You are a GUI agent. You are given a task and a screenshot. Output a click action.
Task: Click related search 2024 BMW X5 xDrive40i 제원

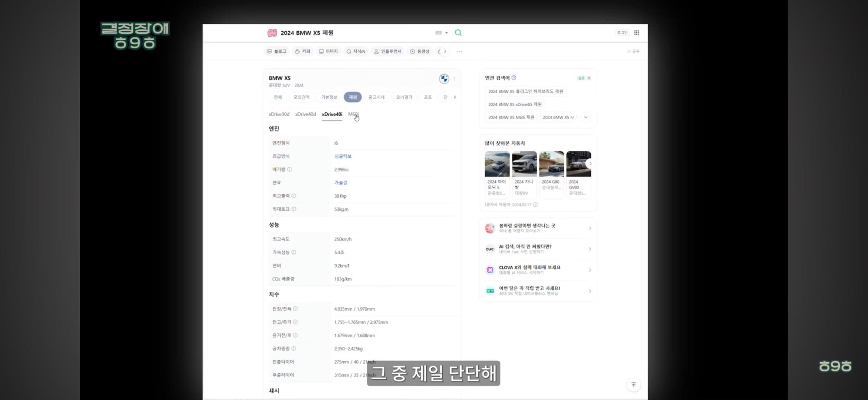coord(515,104)
